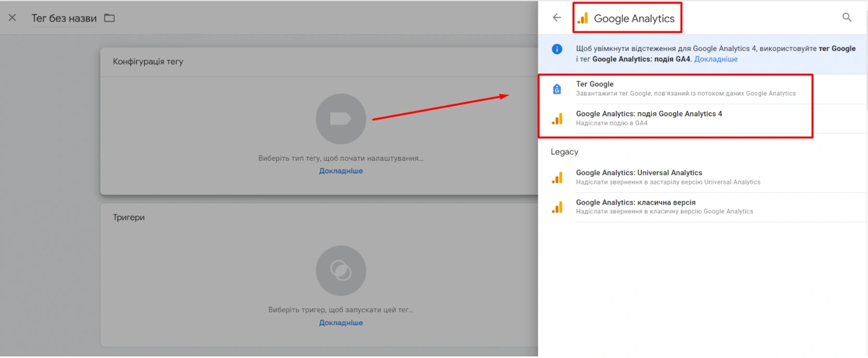
Task: Click the blue info icon in banner
Action: tap(557, 49)
